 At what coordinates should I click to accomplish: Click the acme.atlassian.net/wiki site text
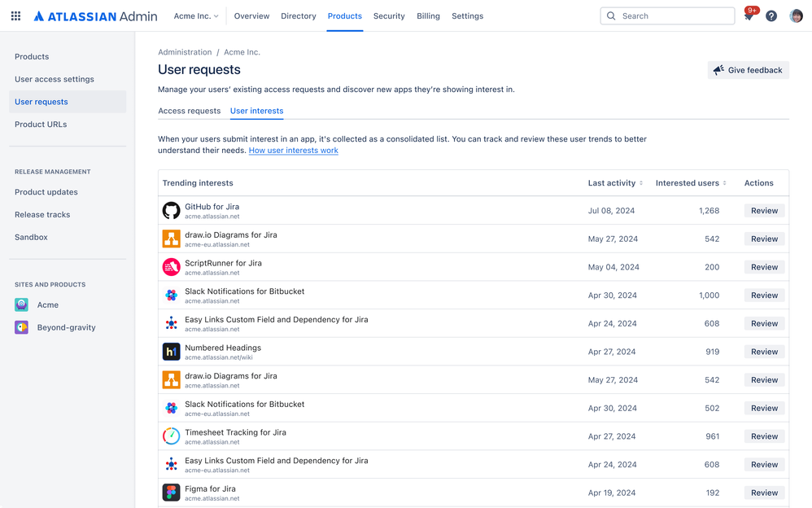219,357
